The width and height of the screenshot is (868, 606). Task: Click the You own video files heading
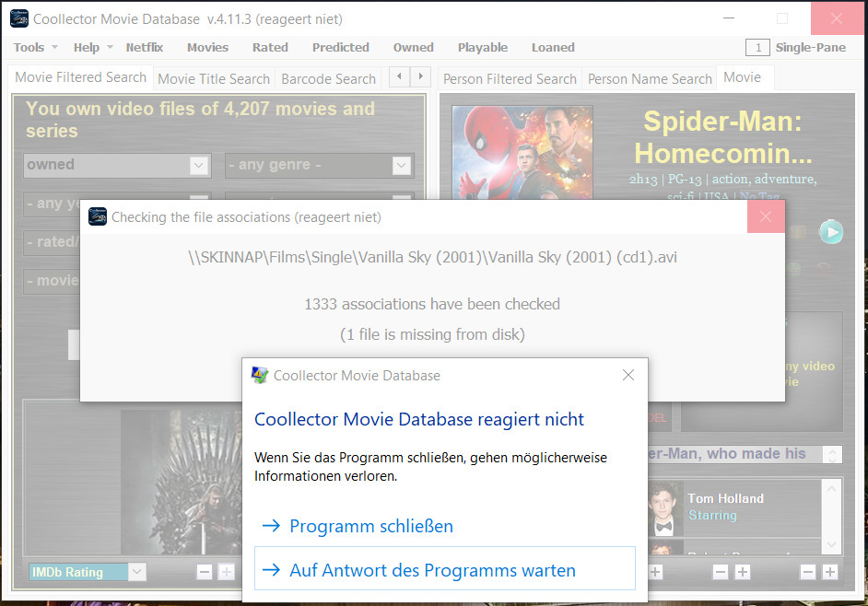[x=200, y=120]
